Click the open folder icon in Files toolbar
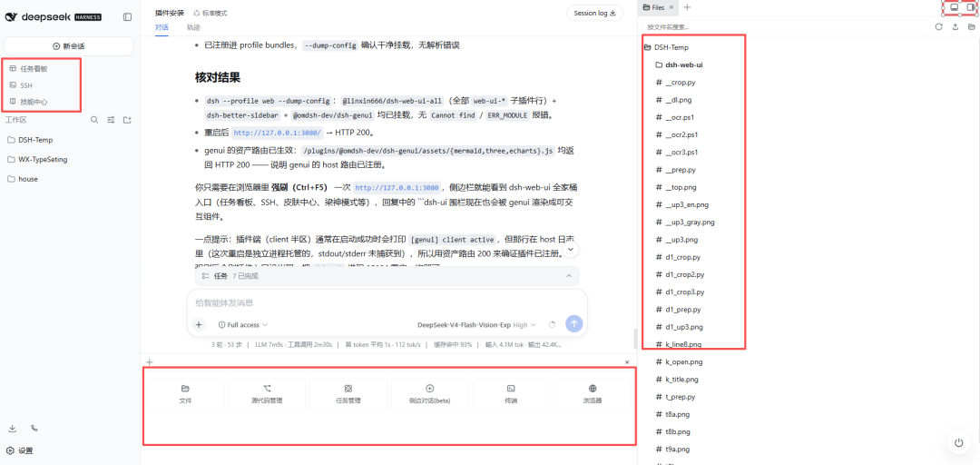Viewport: 980px width, 465px height. (971, 27)
